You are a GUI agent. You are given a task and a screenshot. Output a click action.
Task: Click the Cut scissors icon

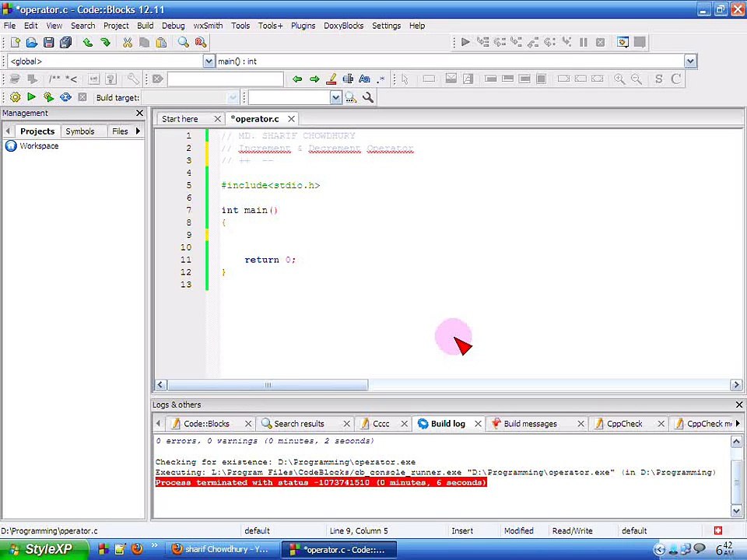pos(127,42)
